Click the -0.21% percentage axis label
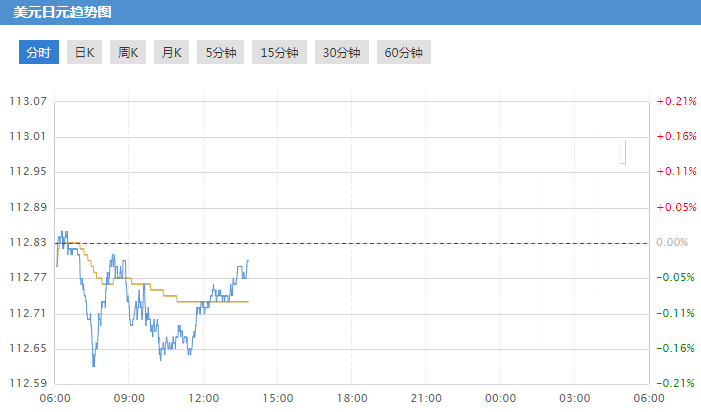The width and height of the screenshot is (701, 412). 676,383
